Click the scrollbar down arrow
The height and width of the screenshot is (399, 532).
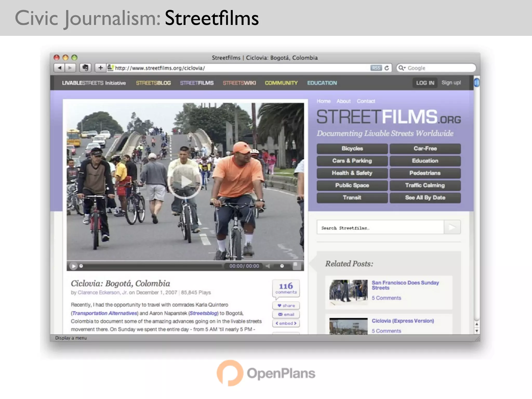pyautogui.click(x=477, y=331)
